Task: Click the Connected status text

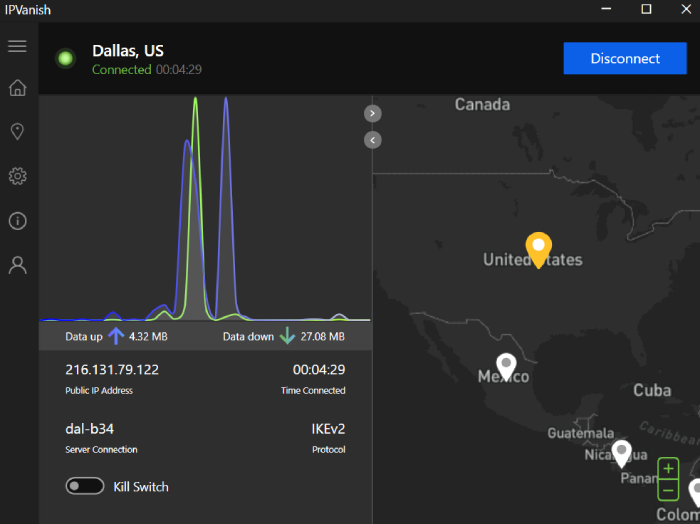Action: pos(121,70)
